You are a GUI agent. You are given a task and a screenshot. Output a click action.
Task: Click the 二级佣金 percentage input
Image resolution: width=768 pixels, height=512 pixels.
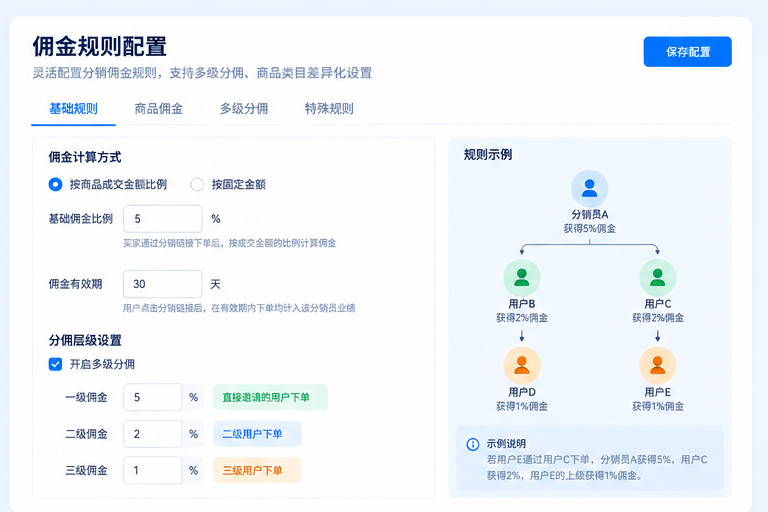coord(153,434)
